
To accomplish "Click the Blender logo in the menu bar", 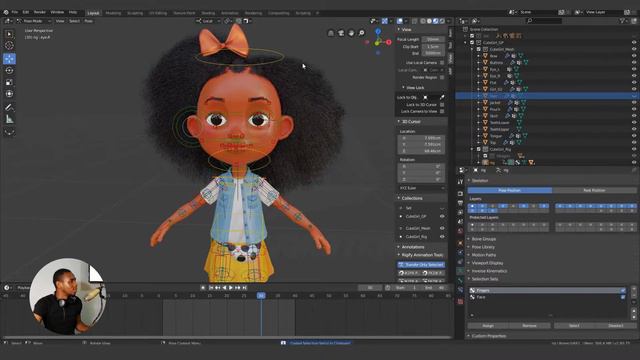I will 6,12.
